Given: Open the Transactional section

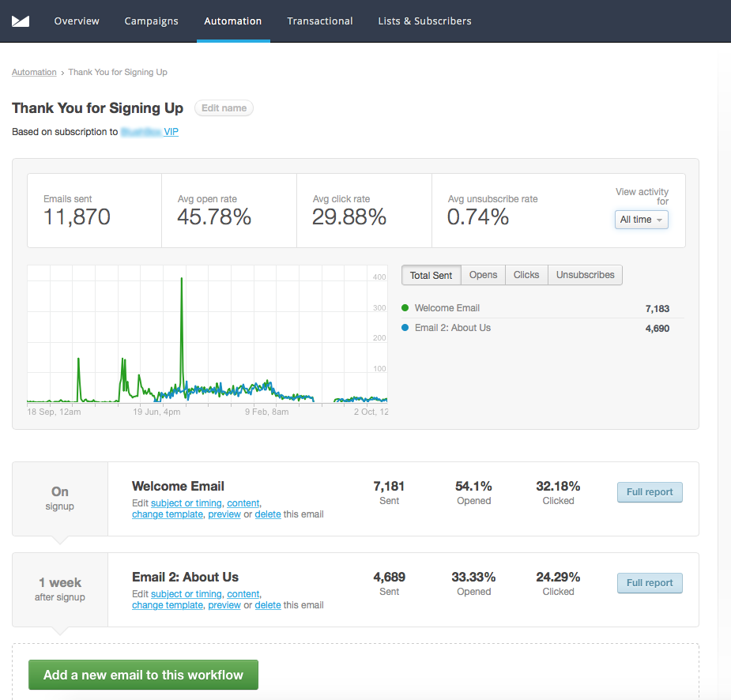Looking at the screenshot, I should coord(320,21).
